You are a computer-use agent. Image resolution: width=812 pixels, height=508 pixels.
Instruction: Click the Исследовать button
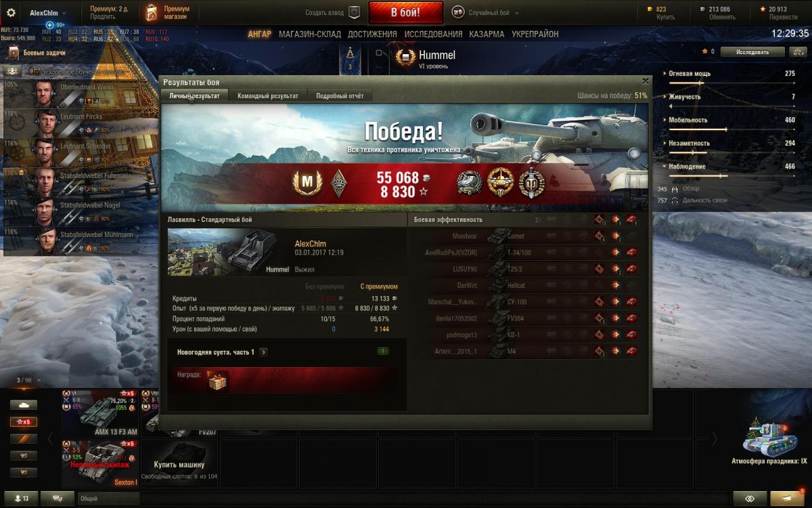pyautogui.click(x=752, y=51)
